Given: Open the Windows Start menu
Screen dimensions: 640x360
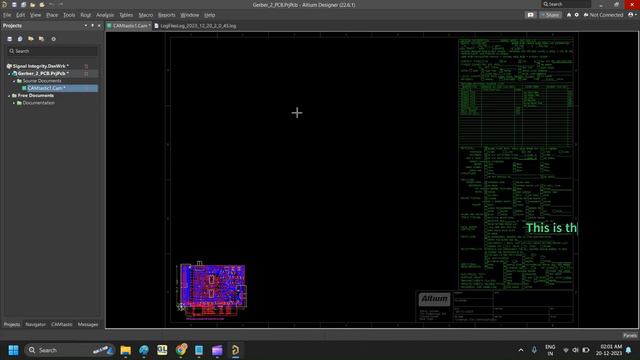Looking at the screenshot, I should (13, 350).
